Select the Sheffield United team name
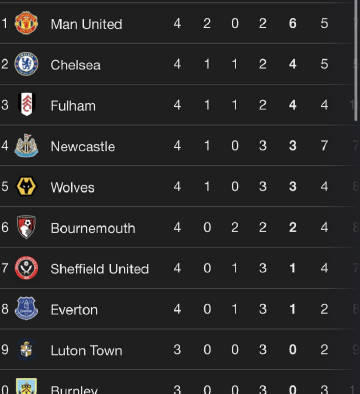This screenshot has width=360, height=394. click(100, 269)
